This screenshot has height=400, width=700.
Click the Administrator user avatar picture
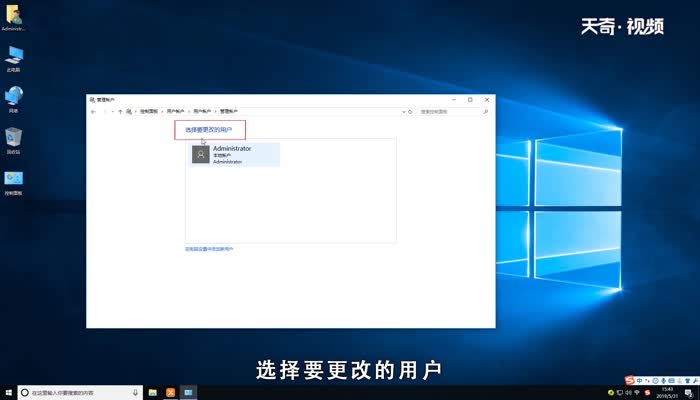201,154
